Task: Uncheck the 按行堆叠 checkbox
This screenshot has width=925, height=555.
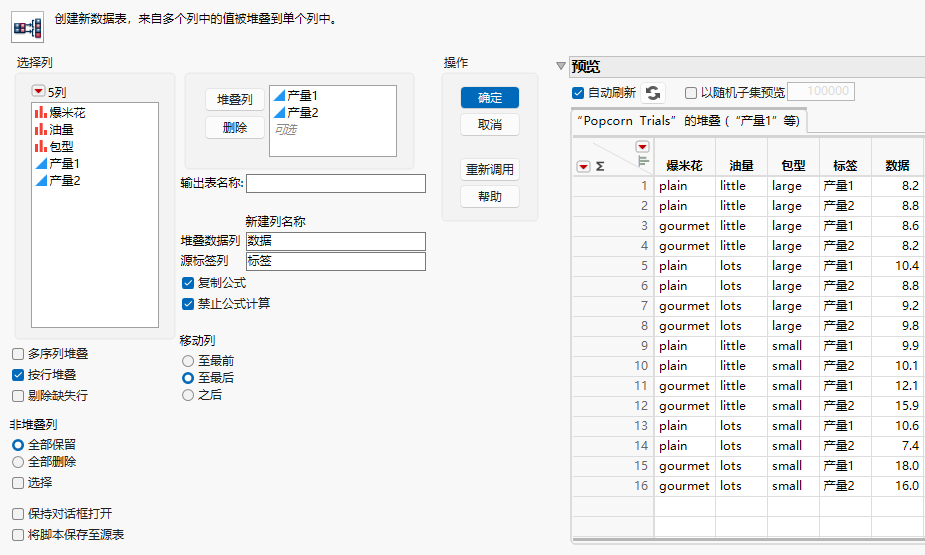Action: coord(18,375)
